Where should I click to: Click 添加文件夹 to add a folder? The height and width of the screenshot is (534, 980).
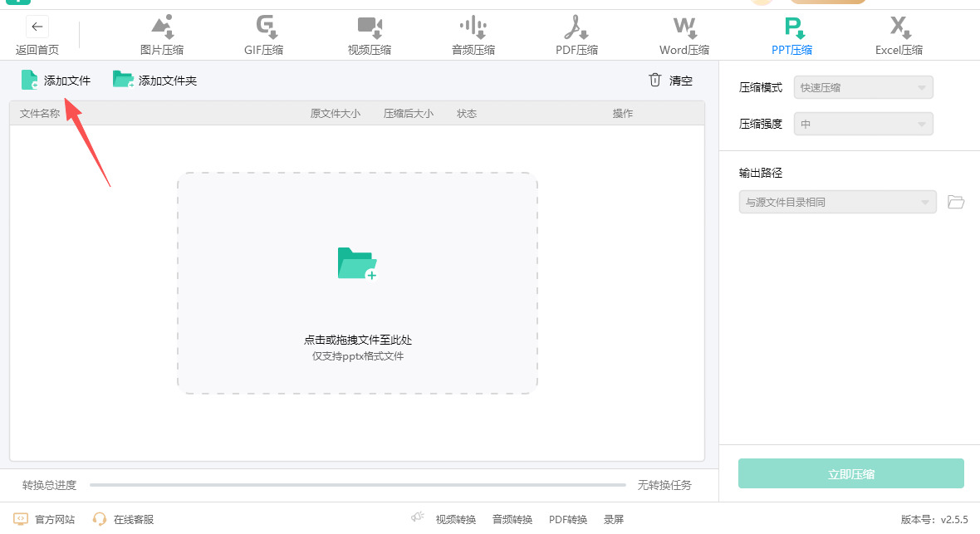tap(155, 81)
